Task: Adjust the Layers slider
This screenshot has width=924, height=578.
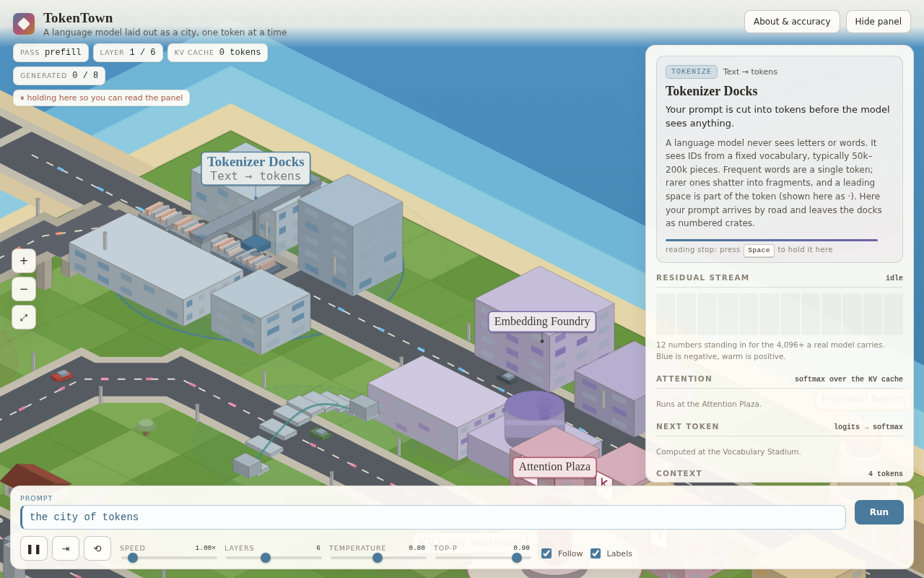Action: point(274,558)
